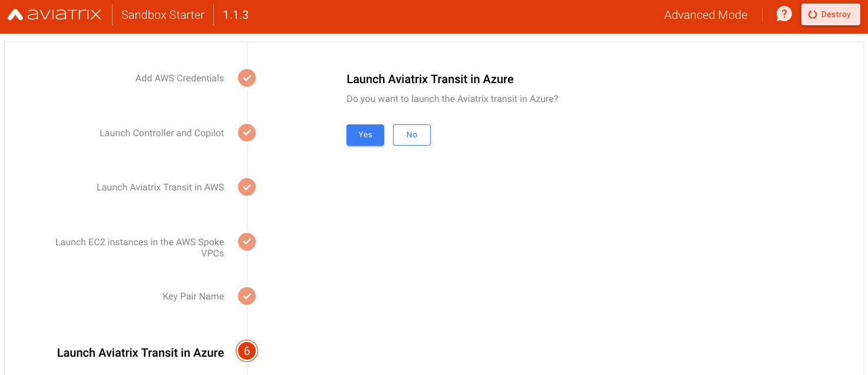Open the Launch EC2 instances in AWS Spoke VPCs label
The image size is (868, 375).
140,248
